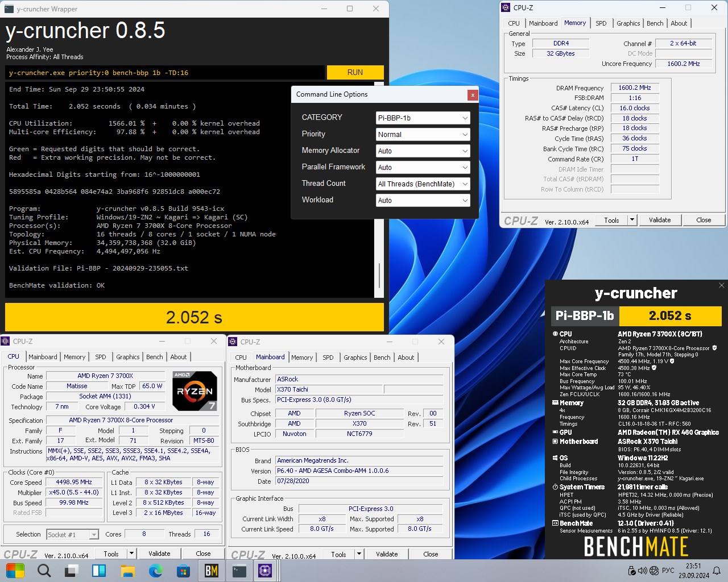This screenshot has width=728, height=582.
Task: Click the Pi-BBP-1b label in BenchMate panel
Action: [x=585, y=316]
